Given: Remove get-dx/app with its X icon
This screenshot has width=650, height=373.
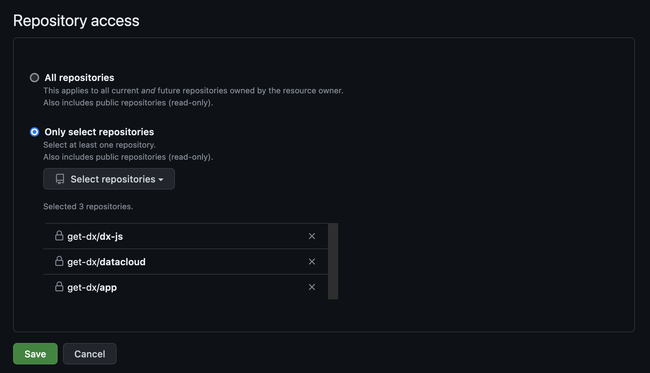Looking at the screenshot, I should [312, 287].
